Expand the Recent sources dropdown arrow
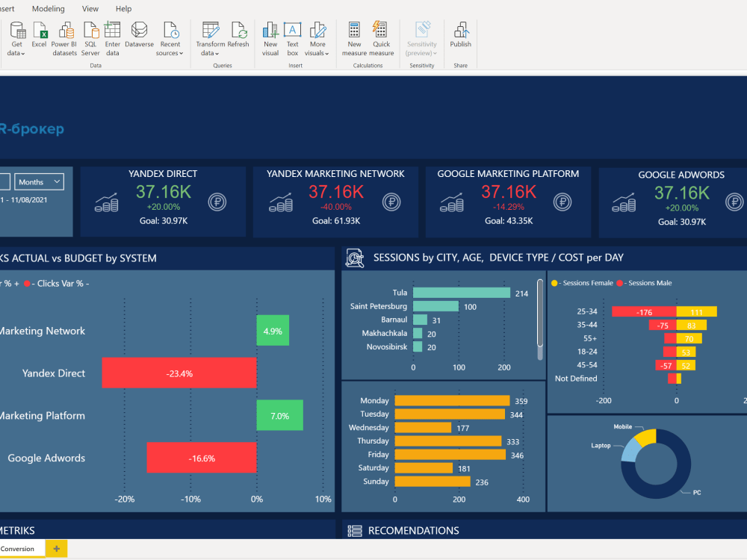The width and height of the screenshot is (747, 560). 181,54
